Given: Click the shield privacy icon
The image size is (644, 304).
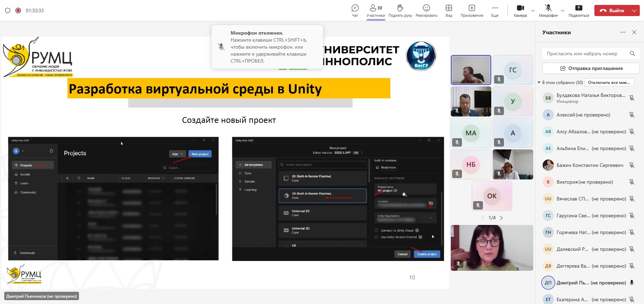Looking at the screenshot, I should pyautogui.click(x=8, y=10).
